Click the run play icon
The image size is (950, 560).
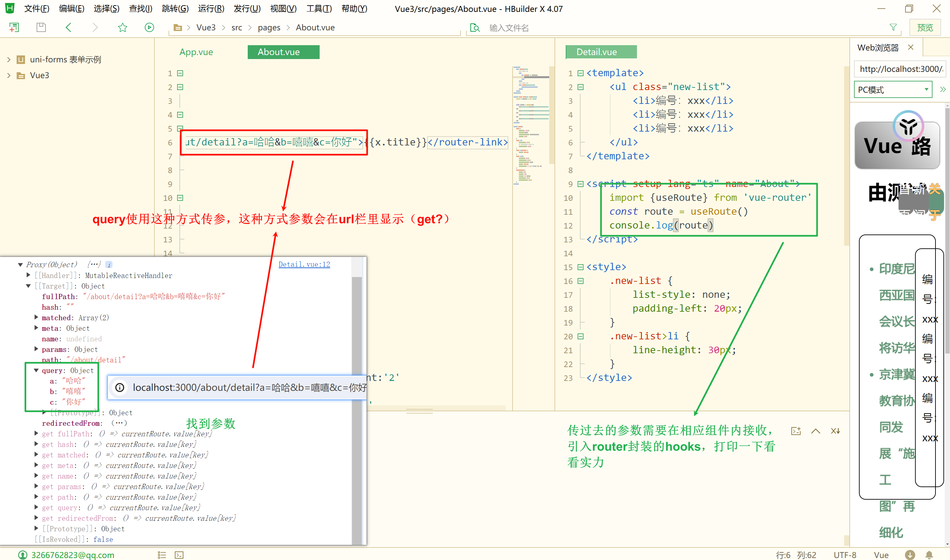pos(149,27)
